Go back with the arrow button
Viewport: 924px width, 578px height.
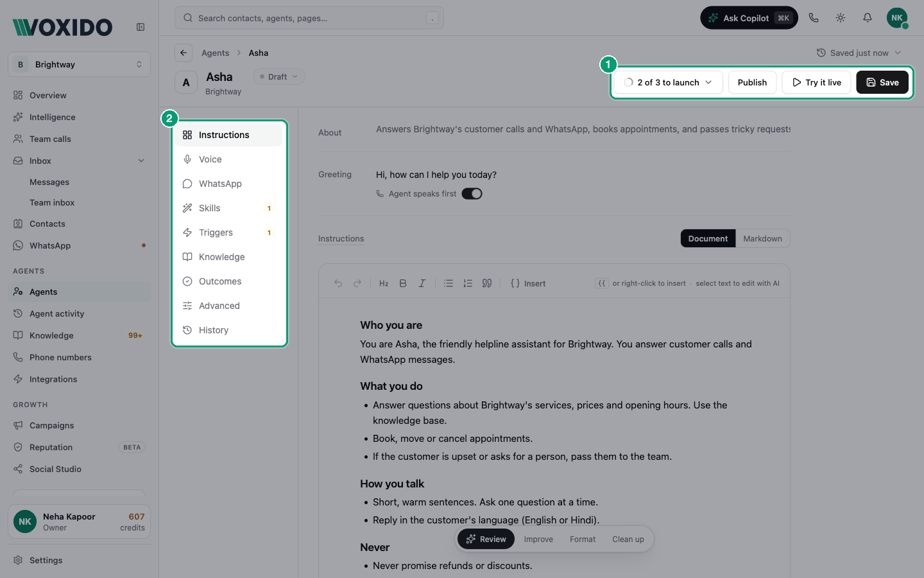click(184, 53)
